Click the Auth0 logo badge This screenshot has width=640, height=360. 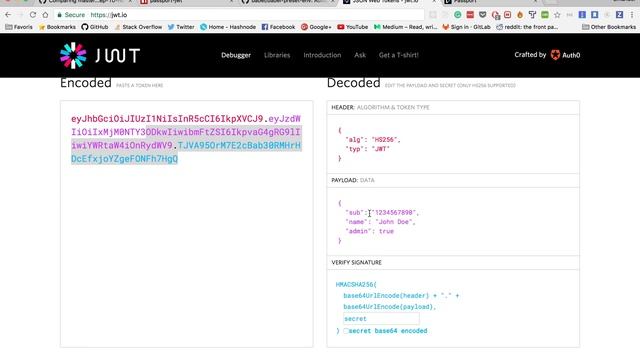565,55
